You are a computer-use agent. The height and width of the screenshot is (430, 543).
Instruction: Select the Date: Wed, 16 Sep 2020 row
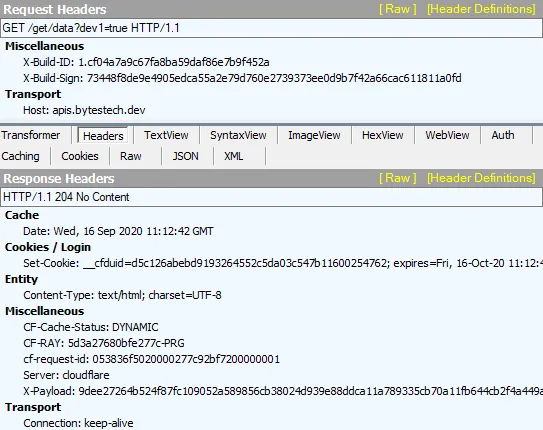click(x=118, y=231)
